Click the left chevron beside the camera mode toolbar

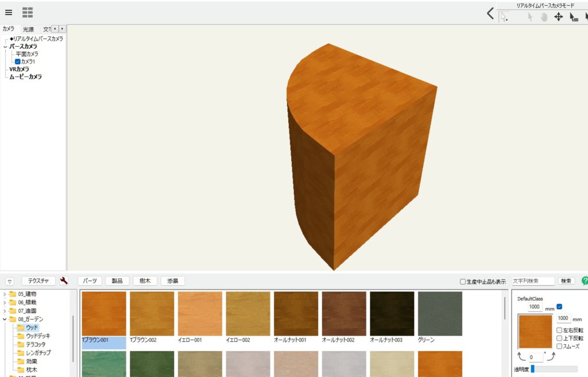tap(490, 14)
